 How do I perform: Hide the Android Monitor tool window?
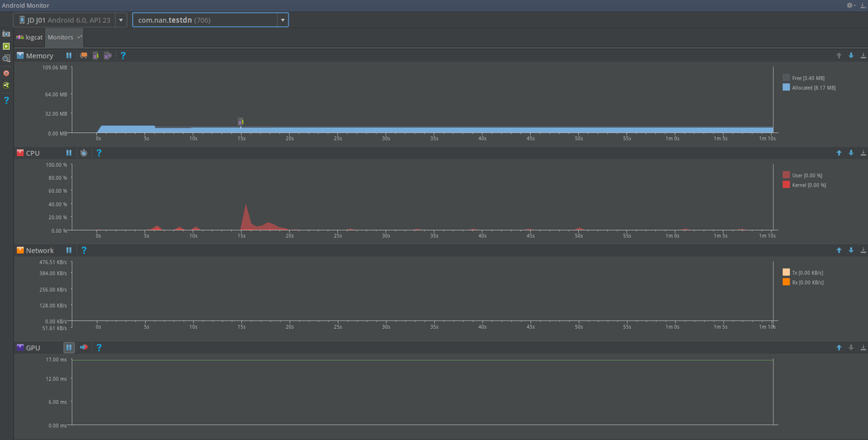click(x=863, y=5)
